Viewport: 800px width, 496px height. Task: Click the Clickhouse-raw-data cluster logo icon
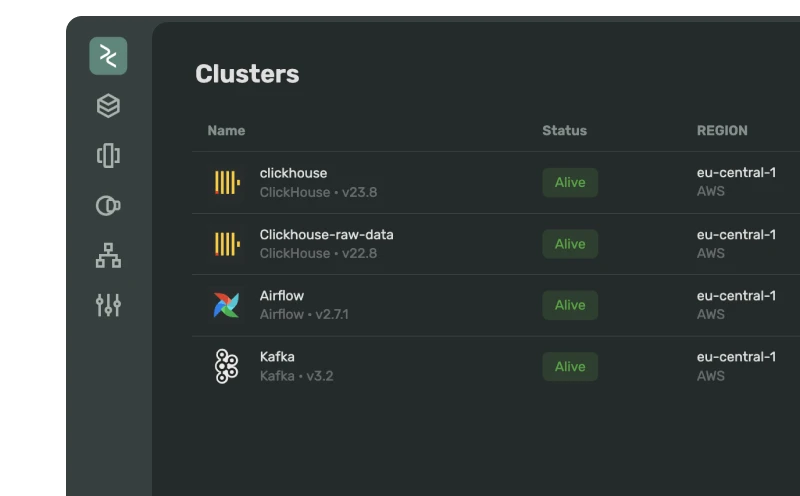tap(227, 244)
